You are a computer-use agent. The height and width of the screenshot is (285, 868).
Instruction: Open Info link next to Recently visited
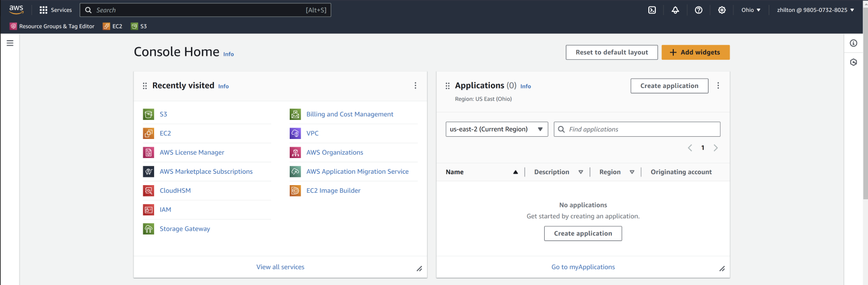click(x=224, y=86)
